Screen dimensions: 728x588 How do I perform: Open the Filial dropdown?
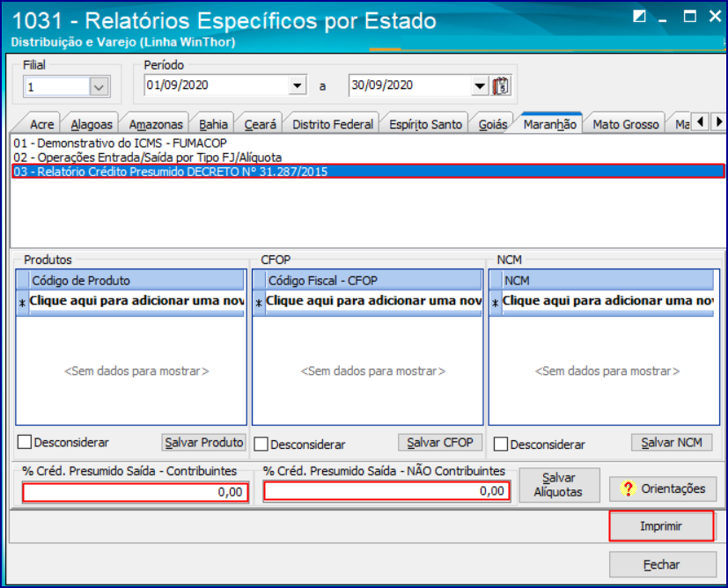99,87
